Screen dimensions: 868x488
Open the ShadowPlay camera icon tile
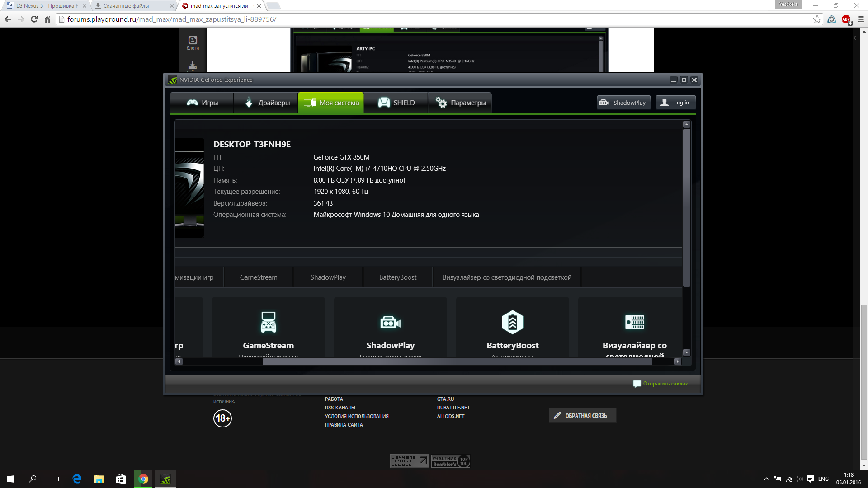[x=390, y=323]
